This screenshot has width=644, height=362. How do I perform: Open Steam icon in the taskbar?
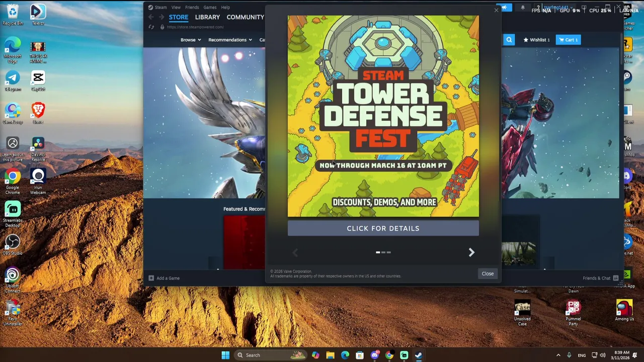[419, 355]
